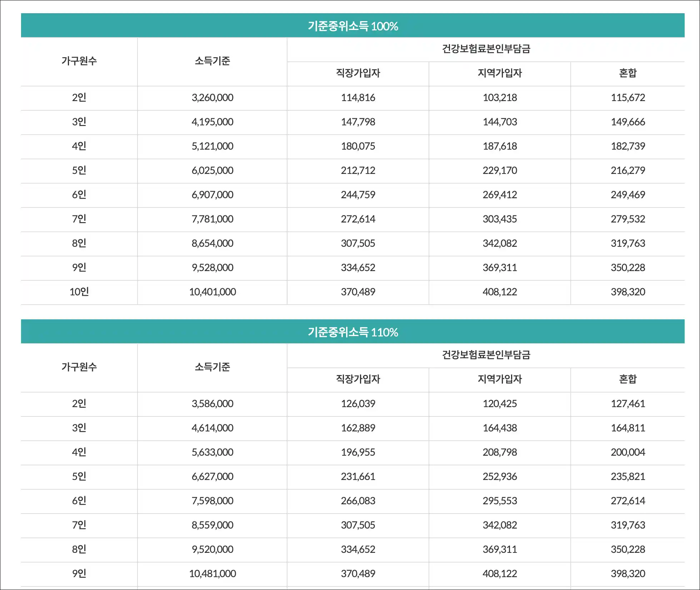Viewport: 700px width, 590px height.
Task: Click 직장가입자 header in 110% table
Action: [358, 379]
